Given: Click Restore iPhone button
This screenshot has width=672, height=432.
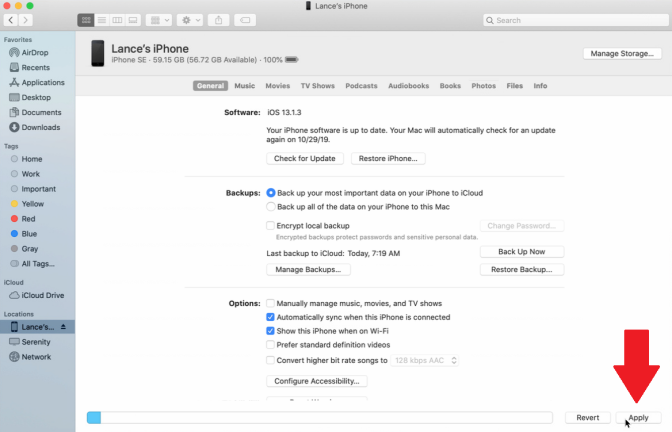Looking at the screenshot, I should pyautogui.click(x=388, y=159).
